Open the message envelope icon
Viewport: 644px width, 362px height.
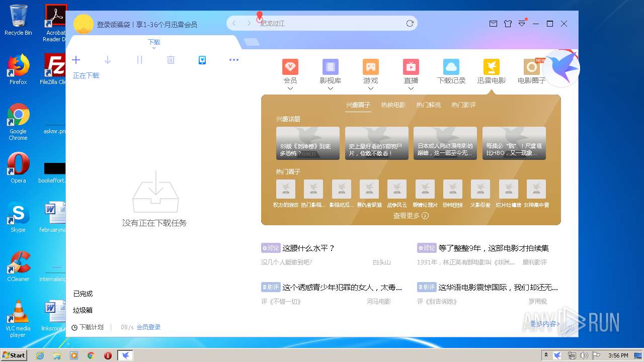(493, 24)
